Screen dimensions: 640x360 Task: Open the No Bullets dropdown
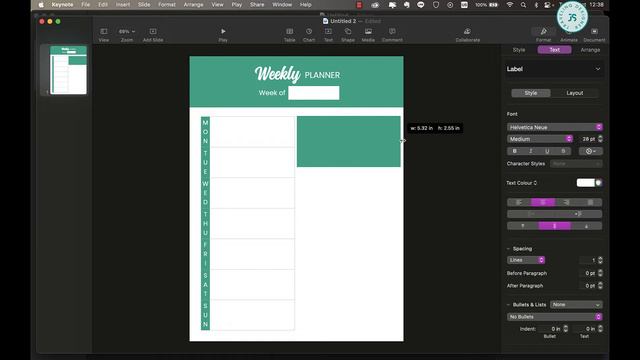tap(555, 317)
